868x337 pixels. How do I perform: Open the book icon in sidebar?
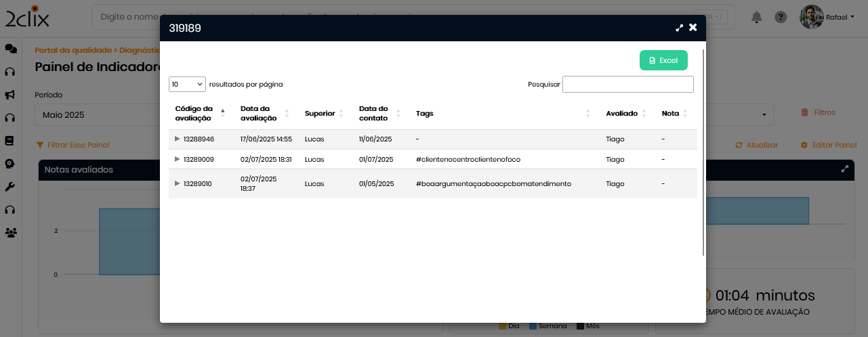click(9, 141)
